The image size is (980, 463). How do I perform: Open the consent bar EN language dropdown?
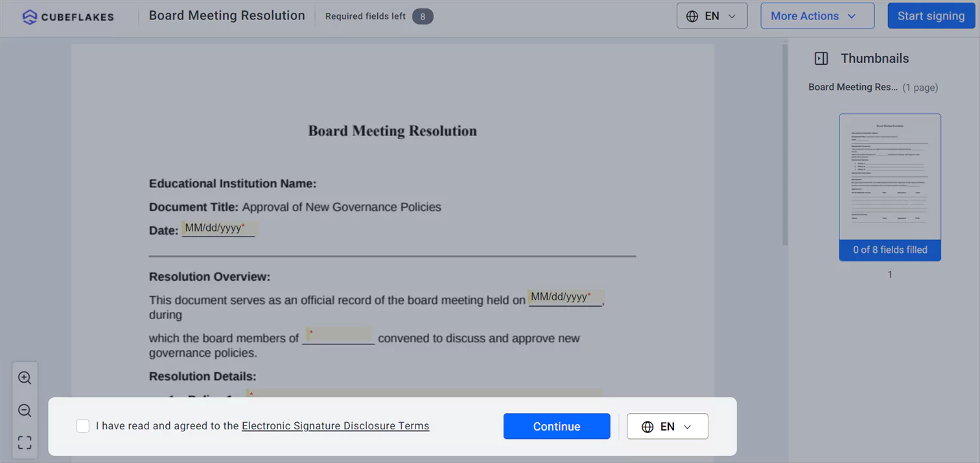[x=668, y=427]
